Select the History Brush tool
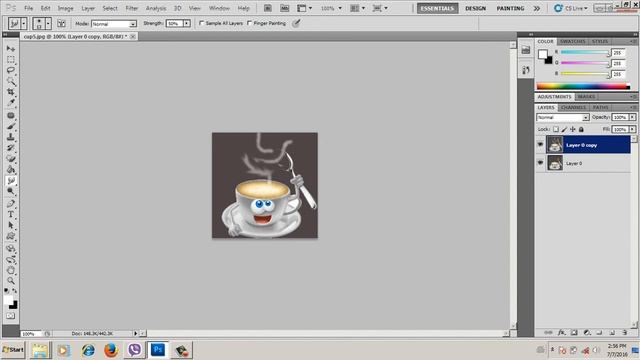 (x=11, y=148)
